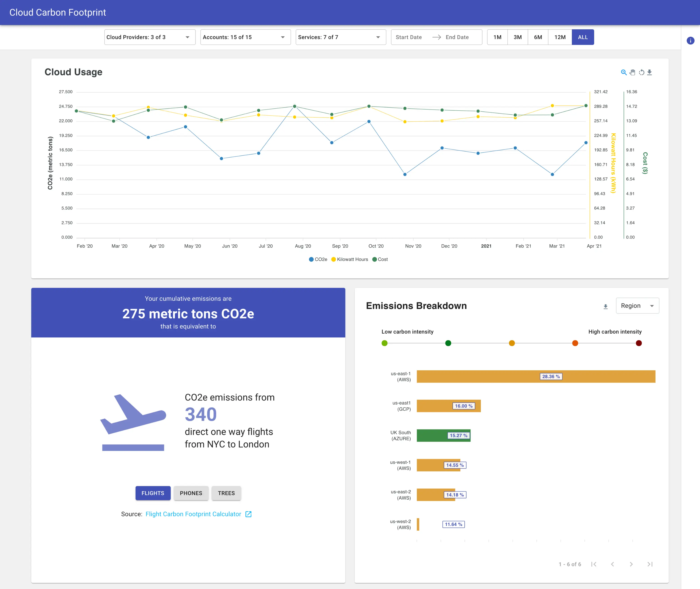Open the Flight Carbon Footprint Calculator link
This screenshot has height=589, width=700.
[x=193, y=514]
